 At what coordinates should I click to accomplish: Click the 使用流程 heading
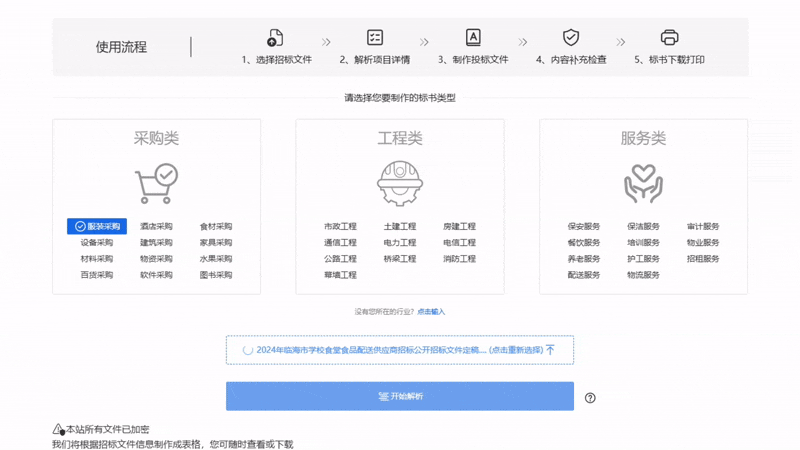tap(121, 47)
